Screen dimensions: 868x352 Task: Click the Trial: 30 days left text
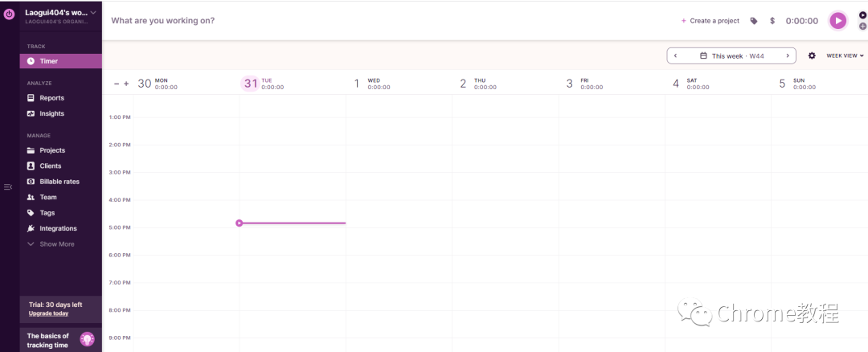coord(55,305)
